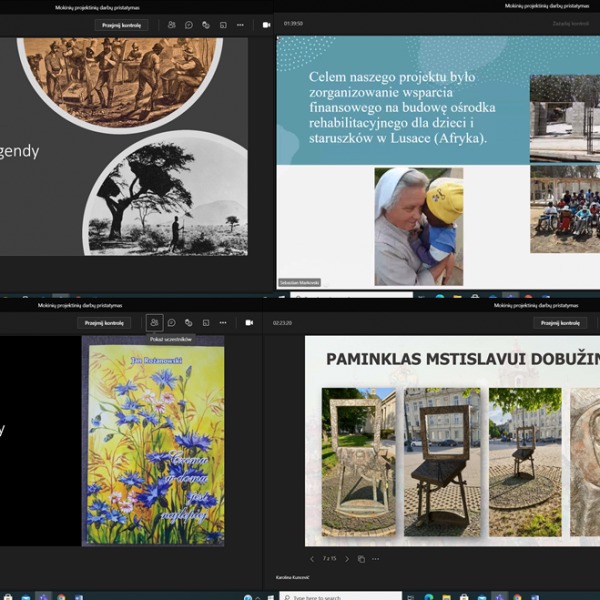Open Teams from bottom-right taskbar
Screen dimensions: 600x600
tap(499, 596)
